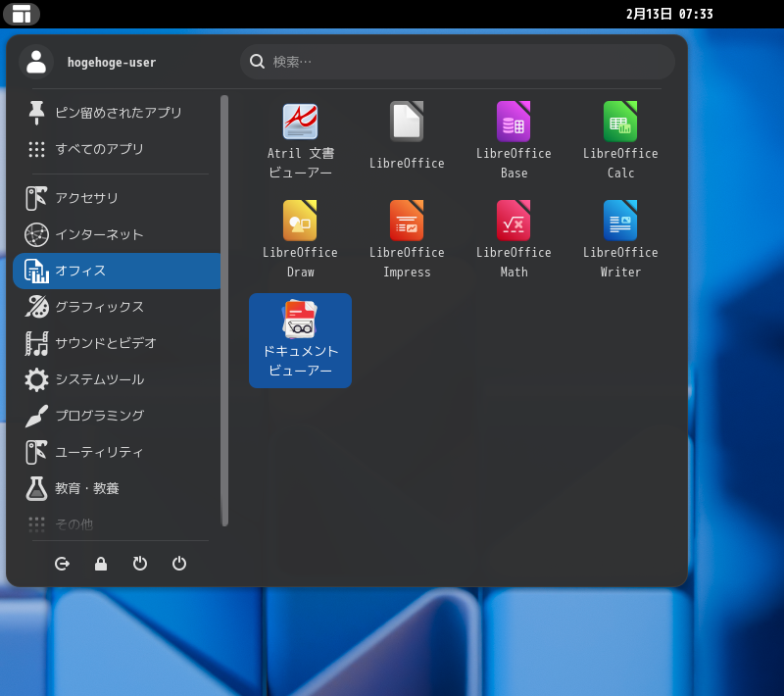
Task: Open the グラフィックス category
Action: [117, 307]
